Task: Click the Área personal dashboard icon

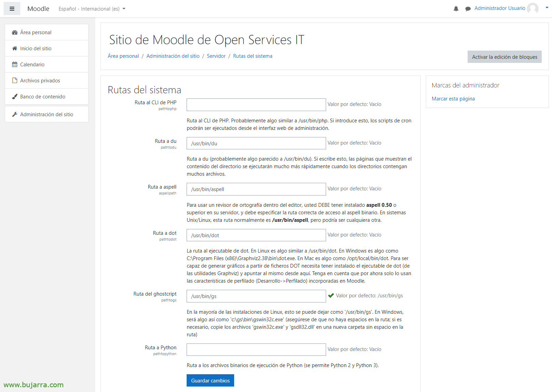Action: (15, 32)
